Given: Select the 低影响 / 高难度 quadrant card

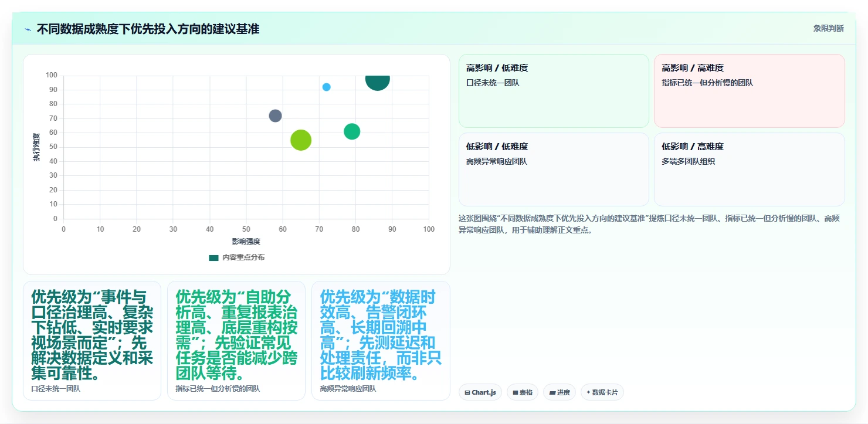Looking at the screenshot, I should click(749, 169).
